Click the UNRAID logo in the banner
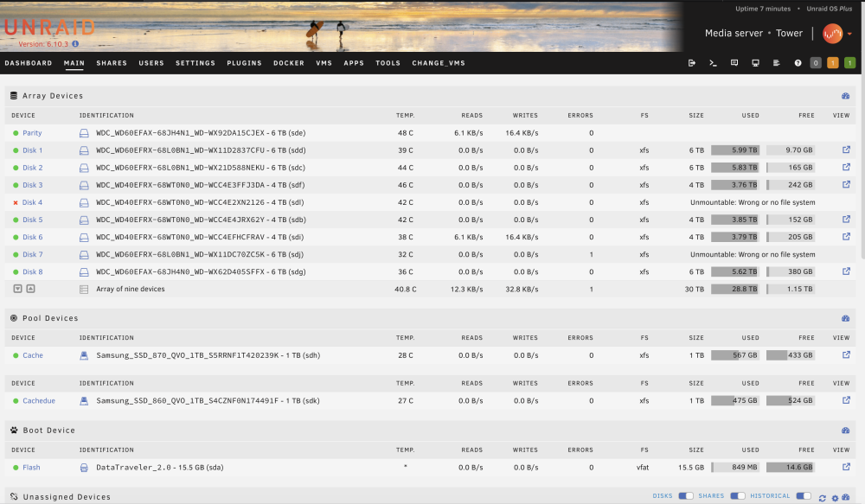865x504 pixels. tap(49, 28)
